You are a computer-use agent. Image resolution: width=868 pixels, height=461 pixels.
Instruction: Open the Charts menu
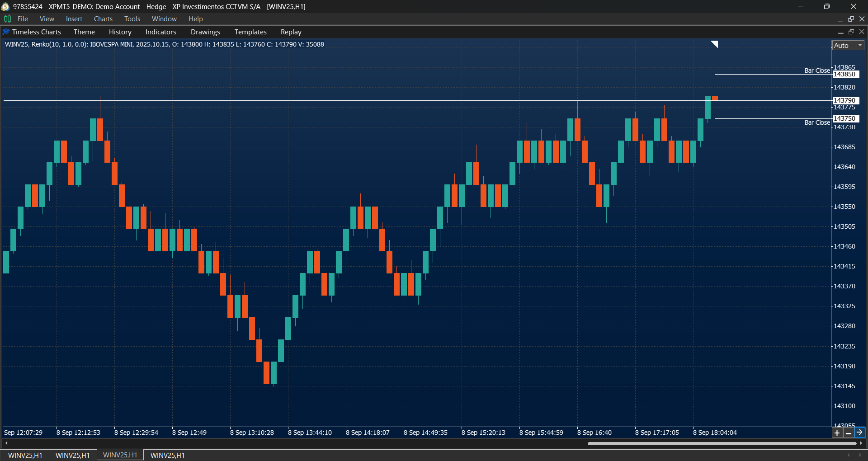[x=103, y=19]
